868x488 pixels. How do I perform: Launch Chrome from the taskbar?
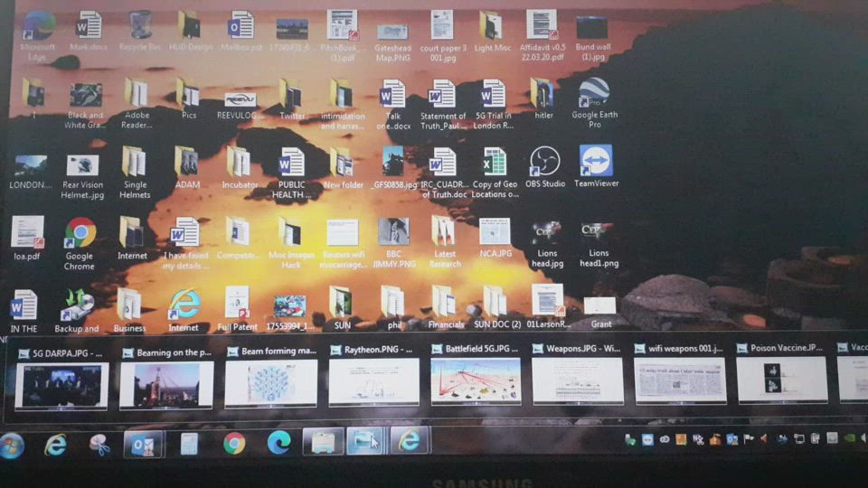234,443
